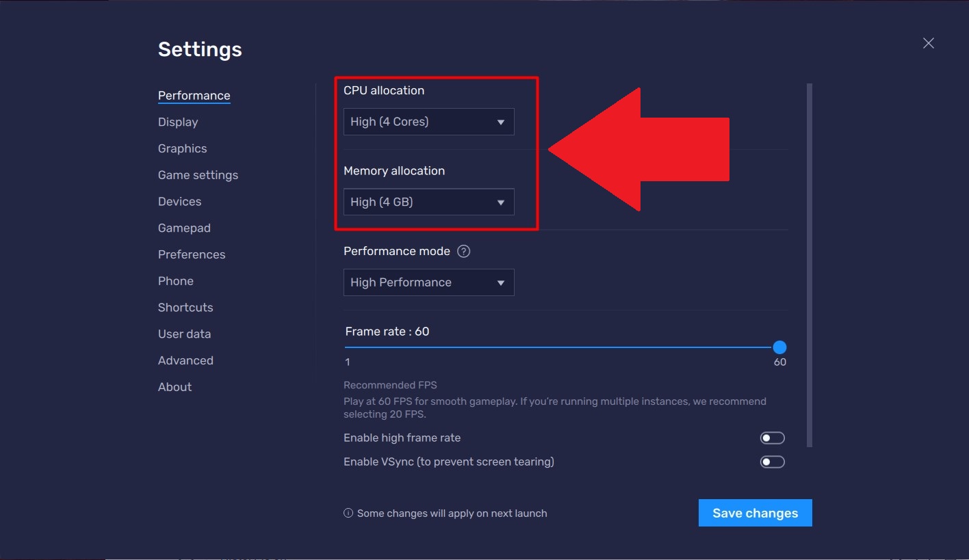Open the Shortcuts section
The height and width of the screenshot is (560, 969).
(x=185, y=308)
